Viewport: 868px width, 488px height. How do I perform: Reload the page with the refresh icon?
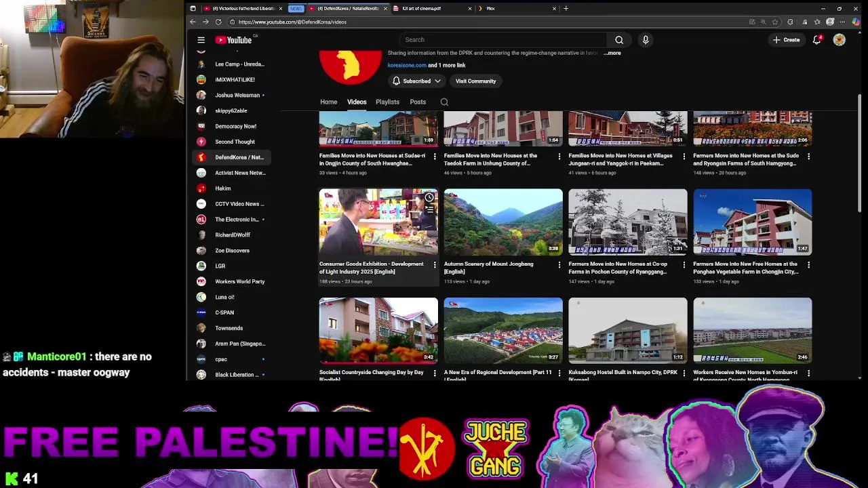(x=218, y=22)
